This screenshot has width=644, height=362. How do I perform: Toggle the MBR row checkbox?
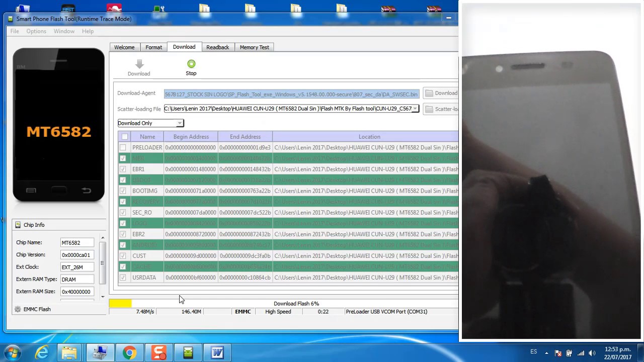point(123,158)
